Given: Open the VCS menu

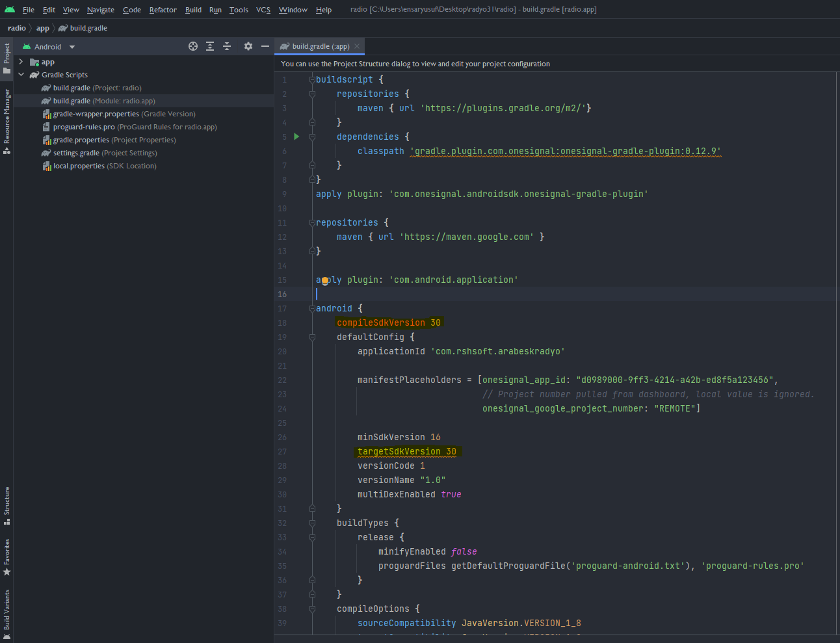Looking at the screenshot, I should click(263, 10).
